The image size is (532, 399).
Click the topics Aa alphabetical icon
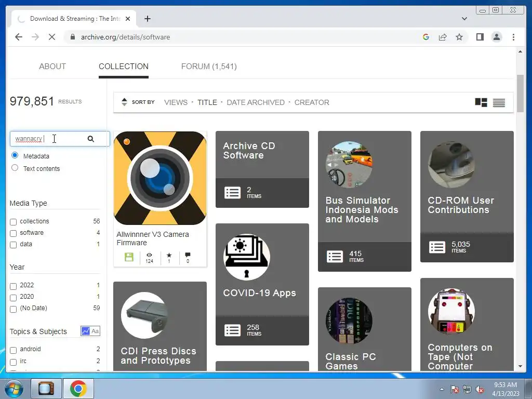click(96, 331)
